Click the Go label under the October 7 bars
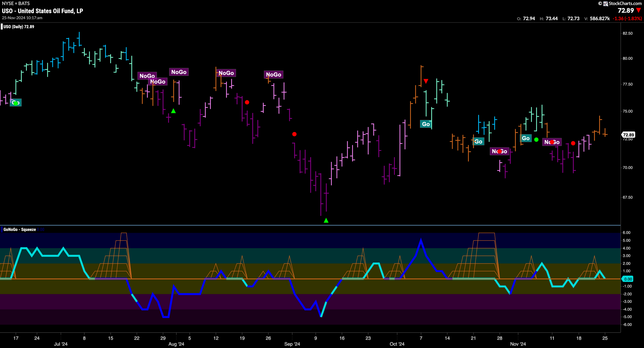644x348 pixels. (x=426, y=124)
